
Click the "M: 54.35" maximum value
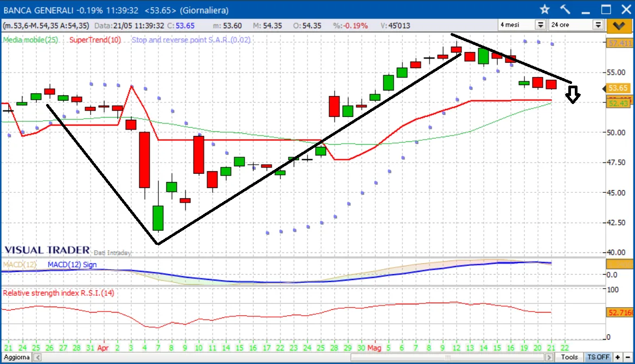(267, 25)
